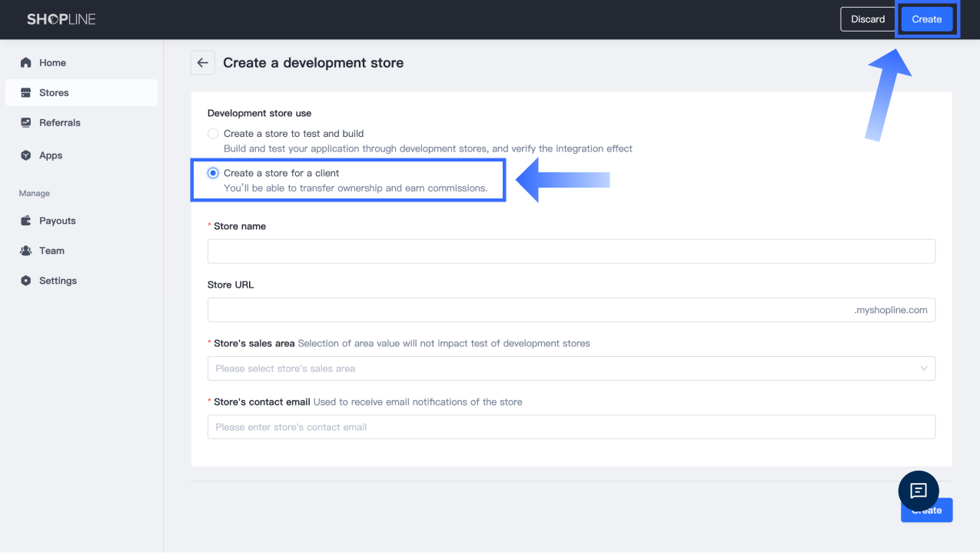The height and width of the screenshot is (553, 980).
Task: Click the SHOPLINE logo
Action: point(61,19)
